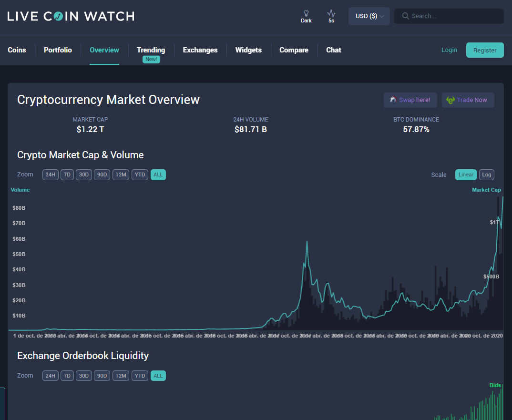Click the Register button
This screenshot has width=512, height=420.
tap(484, 51)
